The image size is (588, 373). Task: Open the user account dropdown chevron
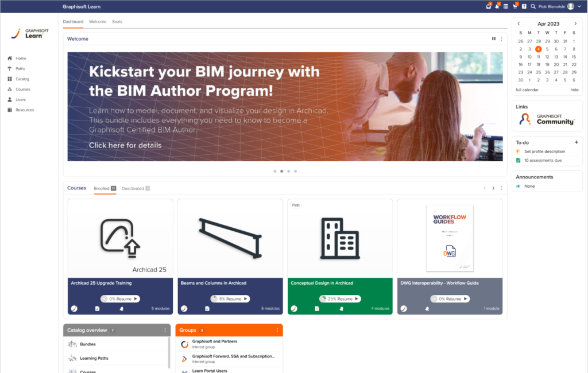click(579, 6)
